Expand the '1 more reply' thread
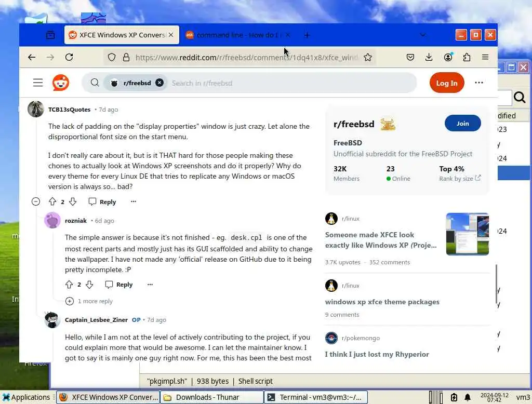 [x=89, y=301]
